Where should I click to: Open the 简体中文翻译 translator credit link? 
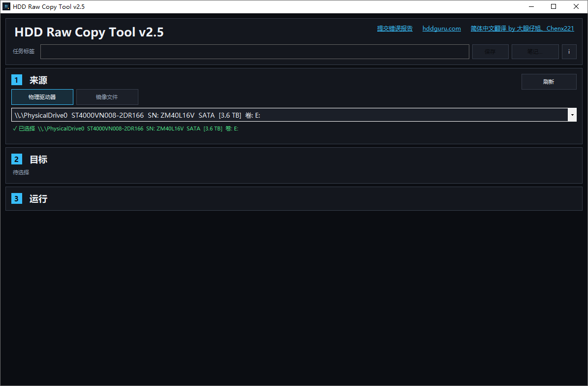click(x=522, y=29)
